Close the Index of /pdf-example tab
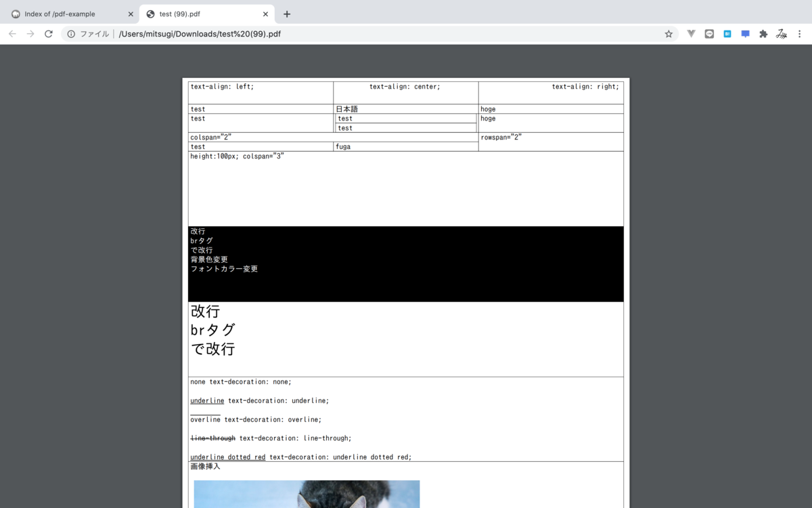 click(x=131, y=14)
